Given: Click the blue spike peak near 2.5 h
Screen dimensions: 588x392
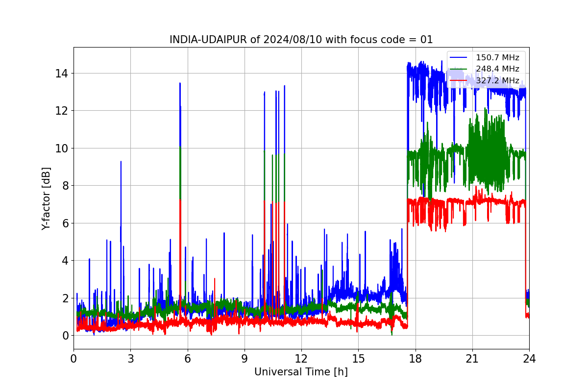Looking at the screenshot, I should pos(121,162).
